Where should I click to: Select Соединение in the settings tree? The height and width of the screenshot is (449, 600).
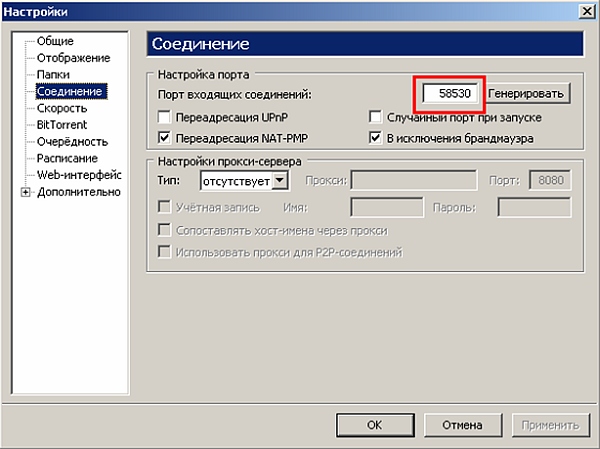(x=71, y=91)
